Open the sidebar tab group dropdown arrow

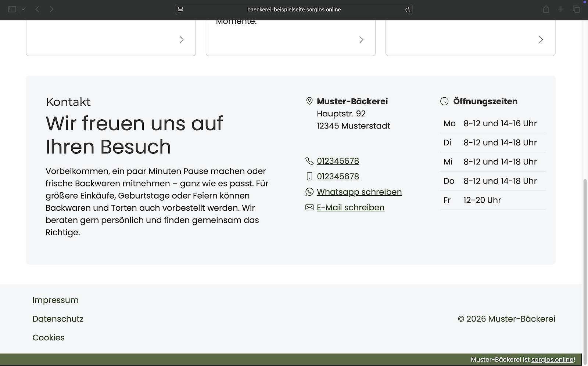coord(23,9)
